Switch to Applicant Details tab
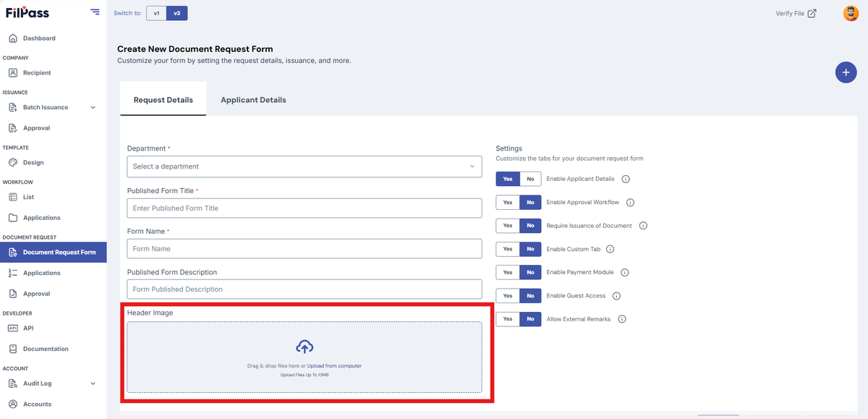868x419 pixels. pos(253,100)
